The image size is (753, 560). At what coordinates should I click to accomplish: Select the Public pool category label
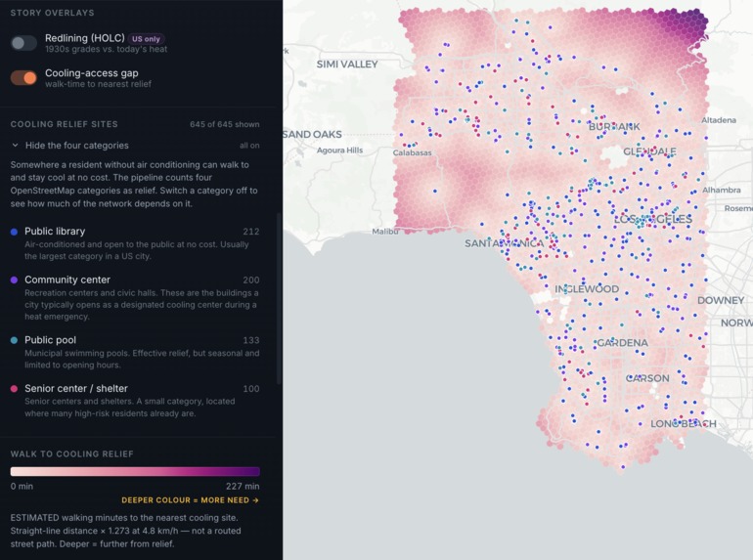click(x=51, y=340)
